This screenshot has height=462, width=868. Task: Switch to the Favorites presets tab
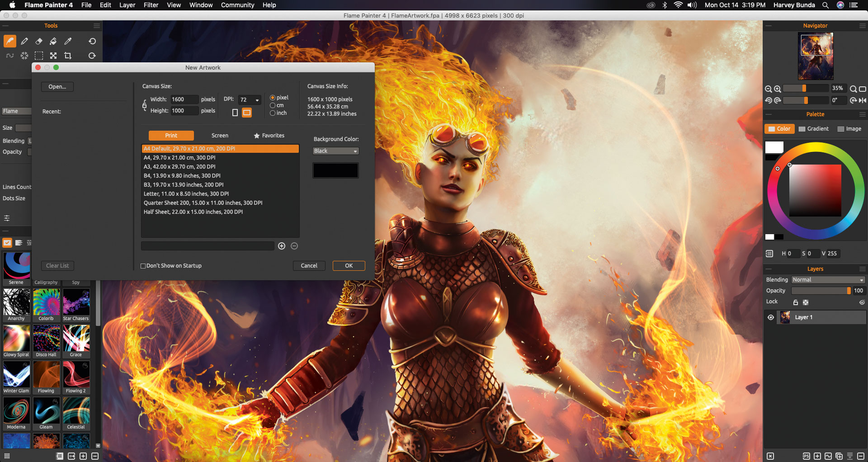(269, 136)
